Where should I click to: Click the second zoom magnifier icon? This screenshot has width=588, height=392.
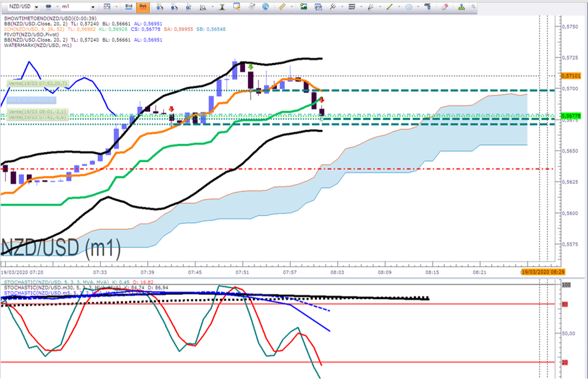[174, 7]
